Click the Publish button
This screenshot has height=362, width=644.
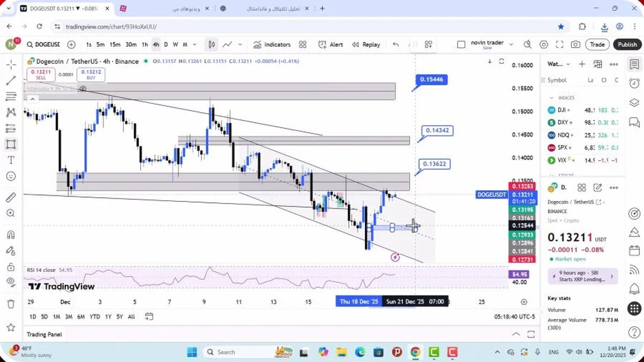pyautogui.click(x=627, y=45)
